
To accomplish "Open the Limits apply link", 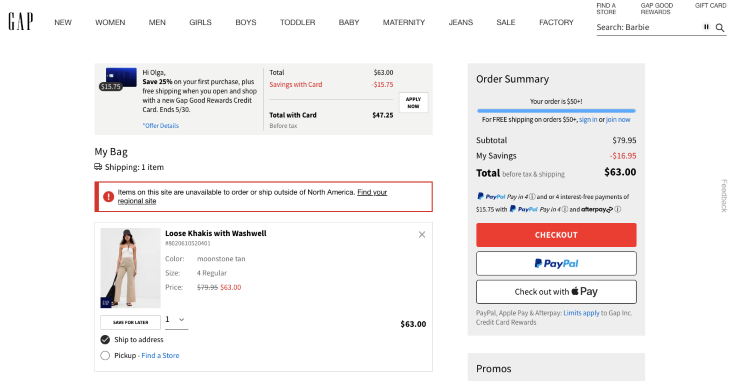I will pos(581,313).
